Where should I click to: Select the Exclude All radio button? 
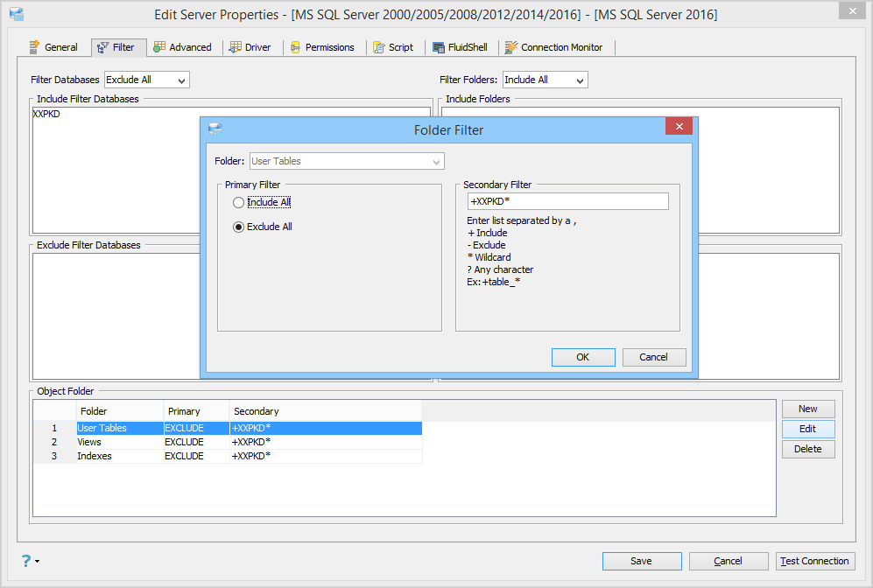click(238, 227)
